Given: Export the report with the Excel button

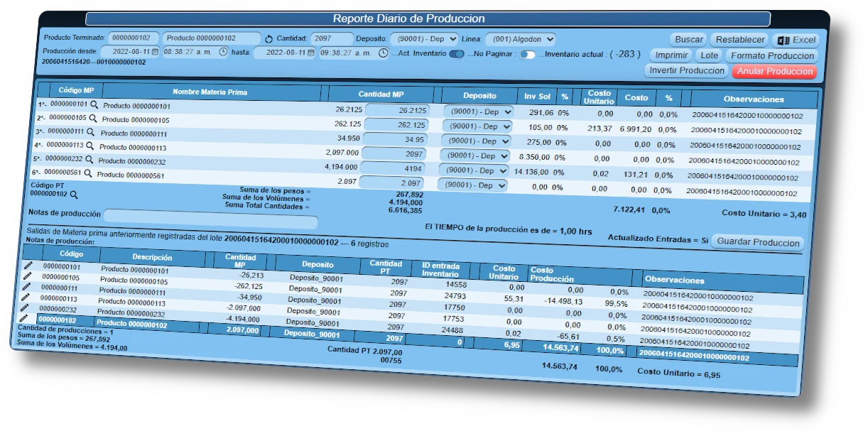Looking at the screenshot, I should coord(796,40).
